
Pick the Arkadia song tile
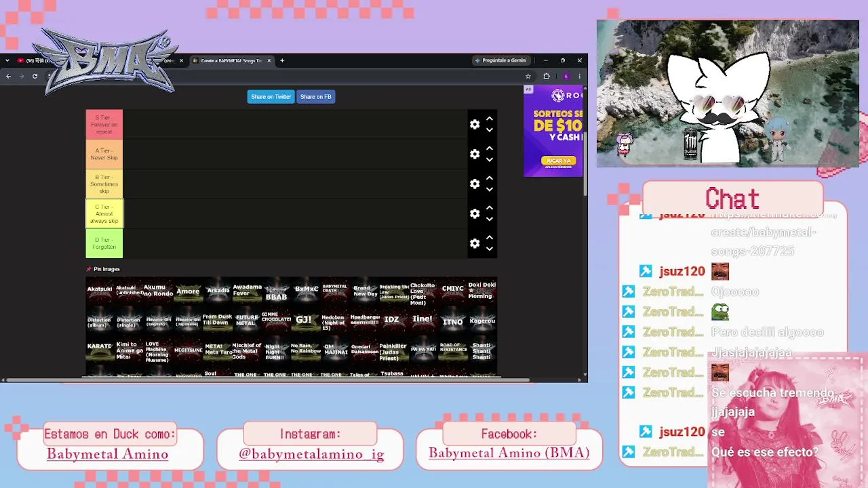[218, 290]
